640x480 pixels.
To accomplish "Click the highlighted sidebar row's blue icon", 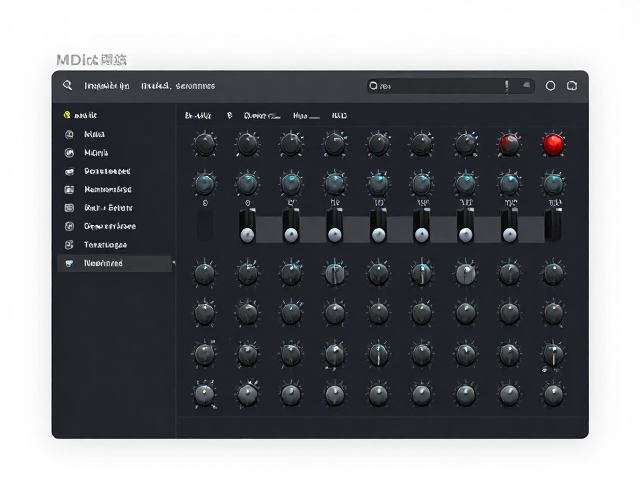I will click(x=69, y=263).
